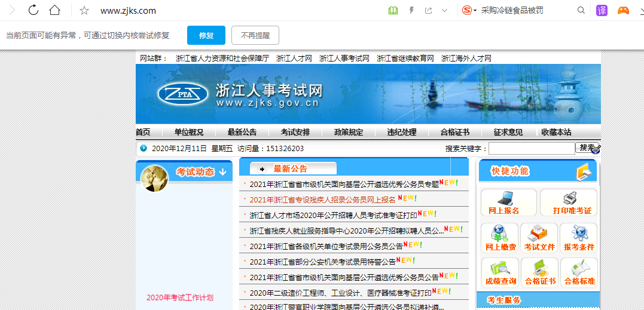Click the 2020年12月11日 date text
The image size is (644, 310).
[x=179, y=149]
